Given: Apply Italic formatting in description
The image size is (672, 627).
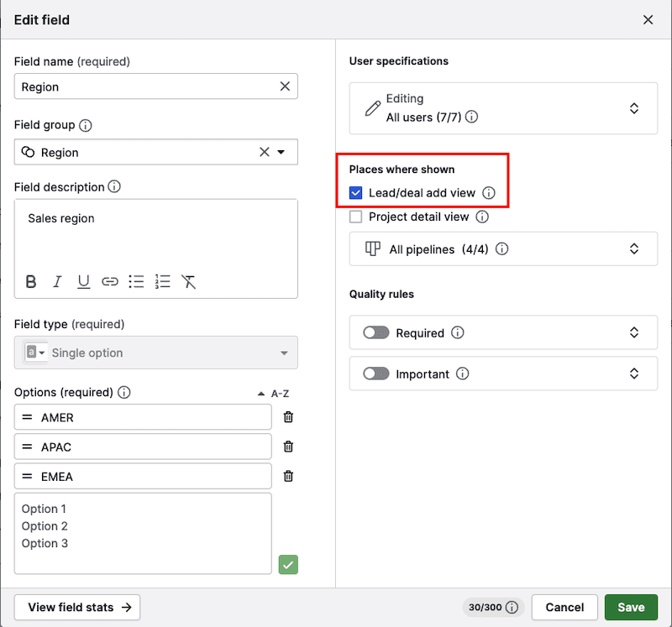Looking at the screenshot, I should pyautogui.click(x=57, y=282).
